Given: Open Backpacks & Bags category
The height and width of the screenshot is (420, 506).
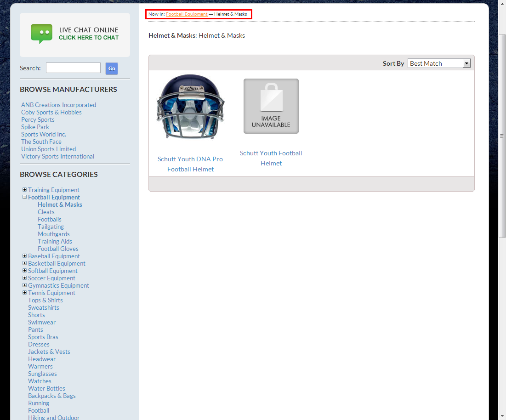Looking at the screenshot, I should (51, 396).
